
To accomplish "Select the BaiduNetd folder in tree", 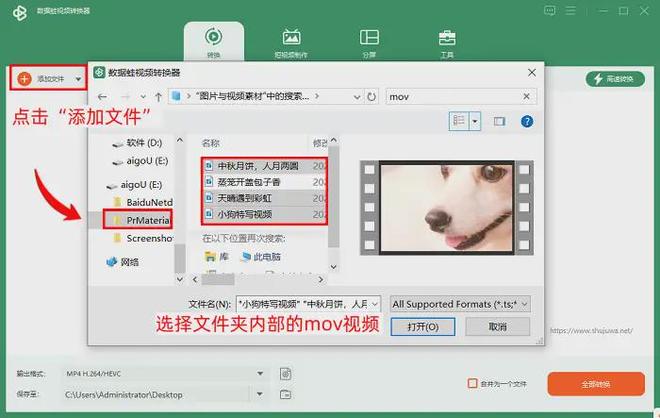I will (x=143, y=202).
